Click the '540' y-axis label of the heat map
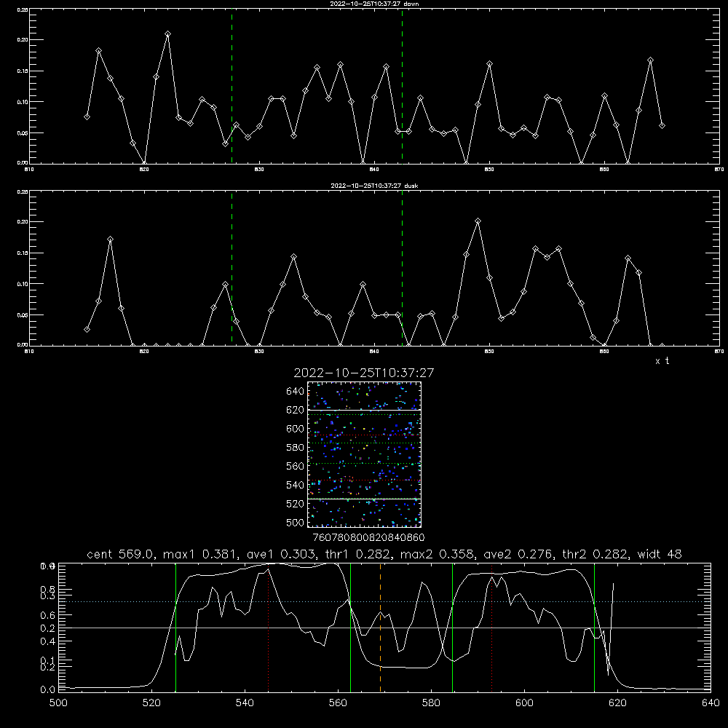The width and height of the screenshot is (728, 728). (296, 485)
